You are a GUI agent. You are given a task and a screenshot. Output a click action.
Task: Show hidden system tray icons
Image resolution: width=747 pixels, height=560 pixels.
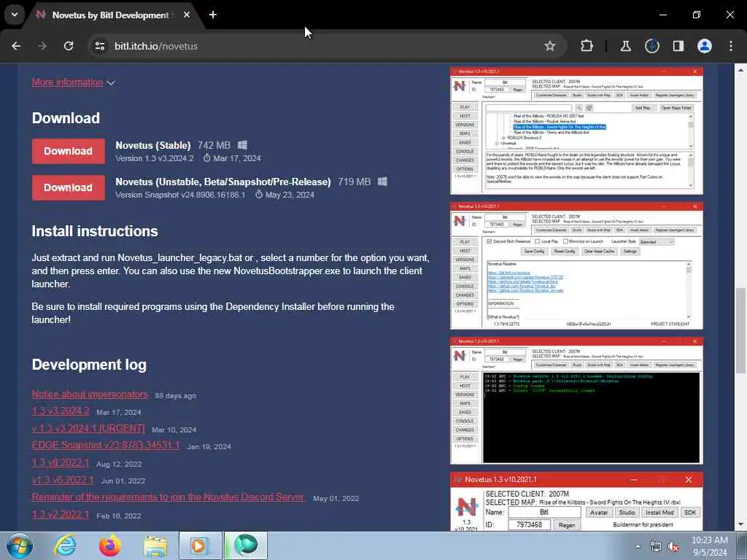coord(638,547)
